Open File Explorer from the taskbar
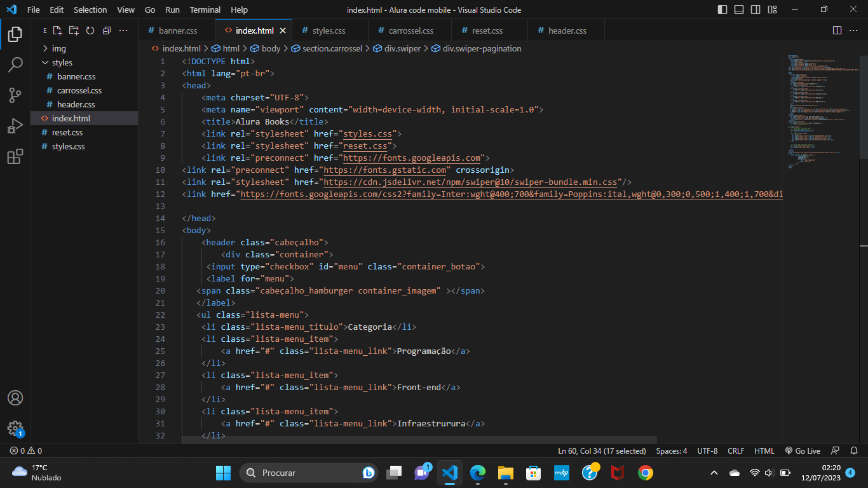 tap(505, 473)
